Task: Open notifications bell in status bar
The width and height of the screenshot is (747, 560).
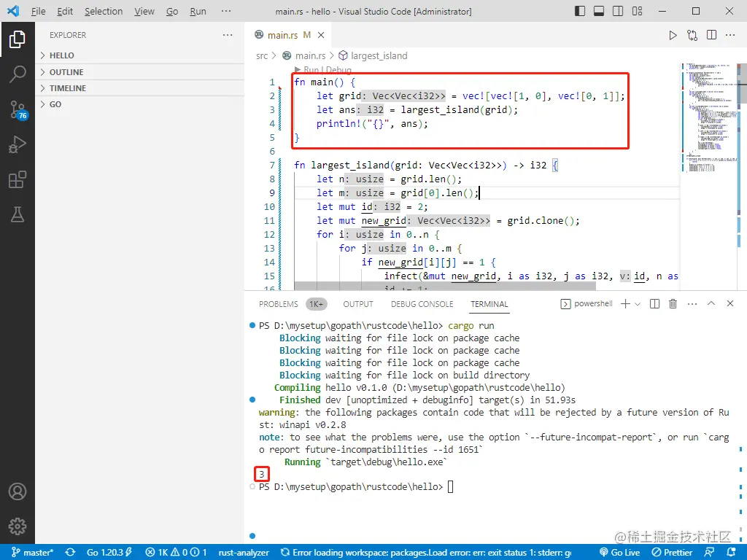Action: coord(731,553)
